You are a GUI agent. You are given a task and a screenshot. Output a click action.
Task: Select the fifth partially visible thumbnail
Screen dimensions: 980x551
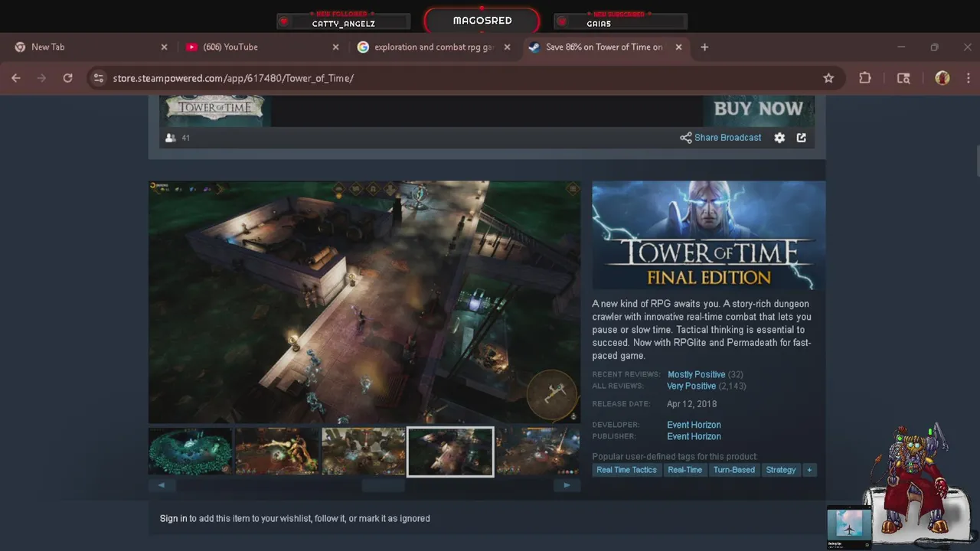[538, 452]
